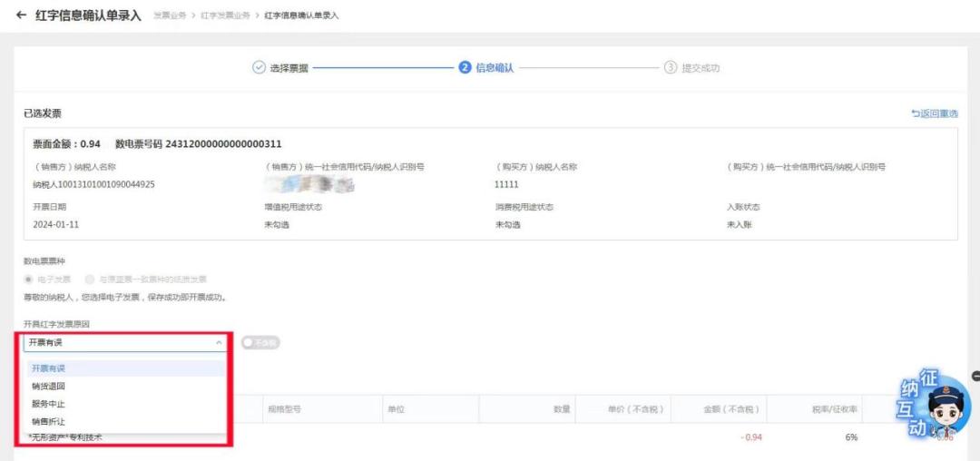Click the 数量 column header

click(x=561, y=410)
